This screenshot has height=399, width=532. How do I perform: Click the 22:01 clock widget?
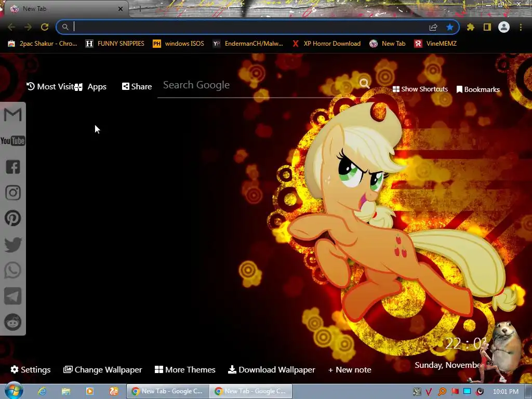click(x=465, y=344)
